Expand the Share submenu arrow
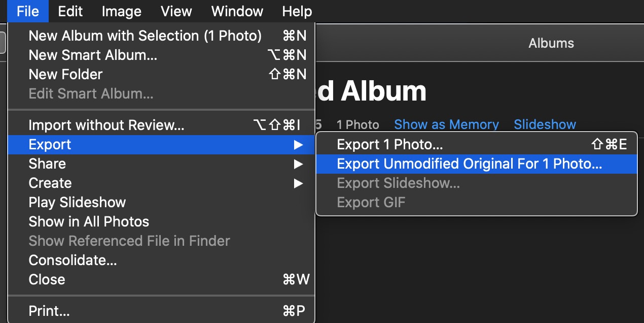Viewport: 644px width, 323px height. [x=298, y=164]
